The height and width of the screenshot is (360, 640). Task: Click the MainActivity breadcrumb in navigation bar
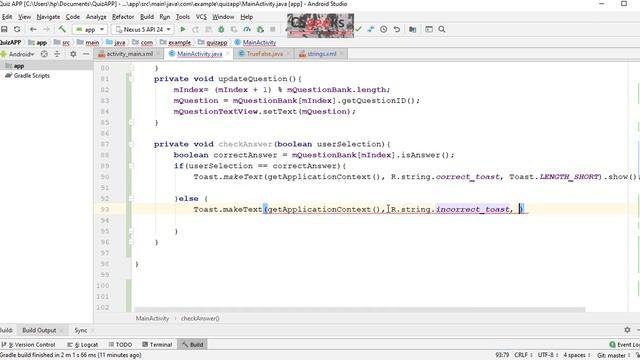point(256,42)
